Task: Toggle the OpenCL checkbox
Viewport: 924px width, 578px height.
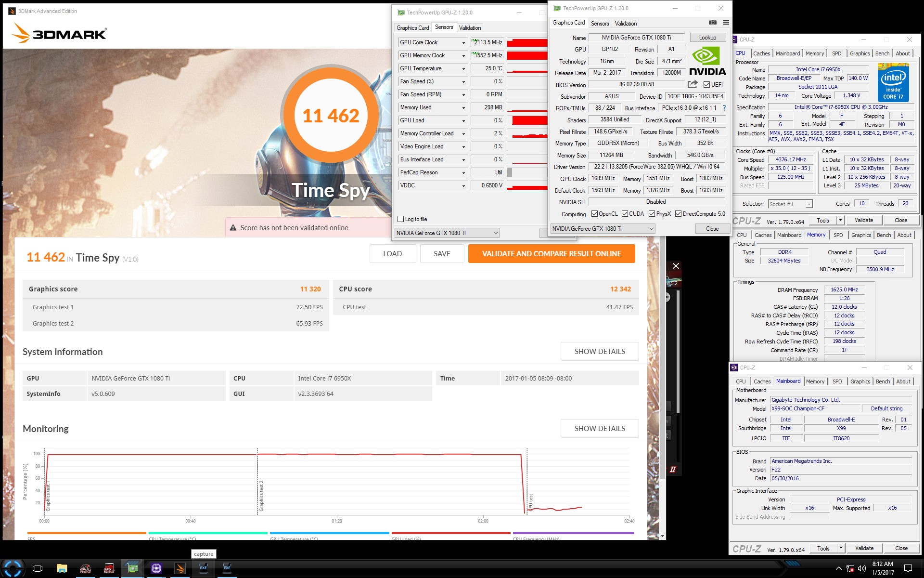Action: 594,214
